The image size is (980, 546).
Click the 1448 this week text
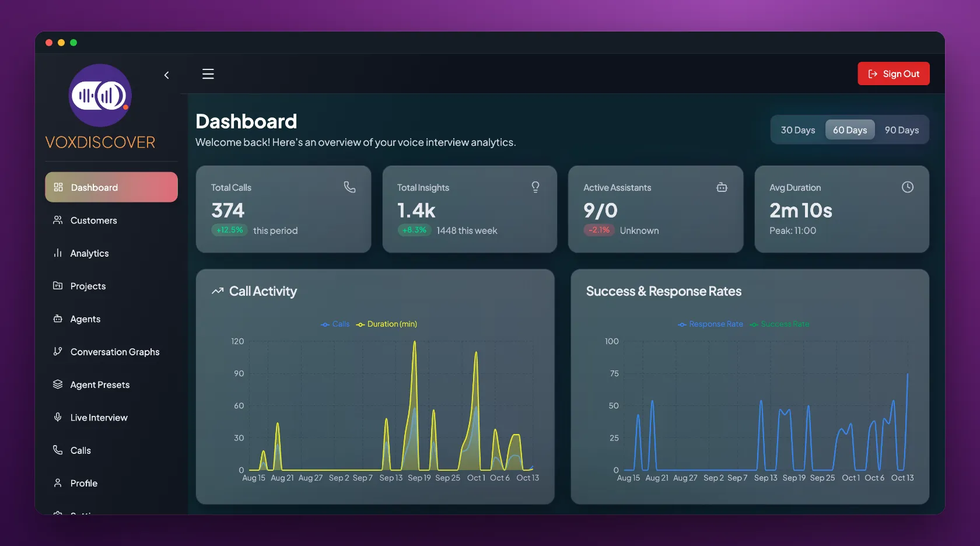point(467,231)
